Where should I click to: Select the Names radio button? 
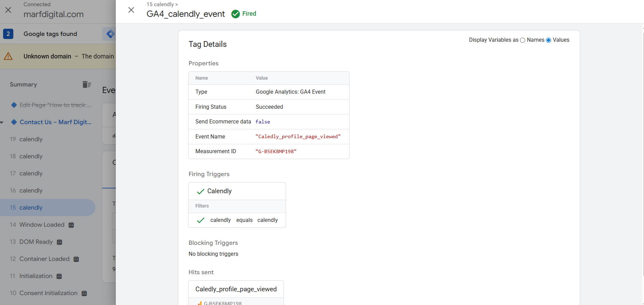coord(522,40)
